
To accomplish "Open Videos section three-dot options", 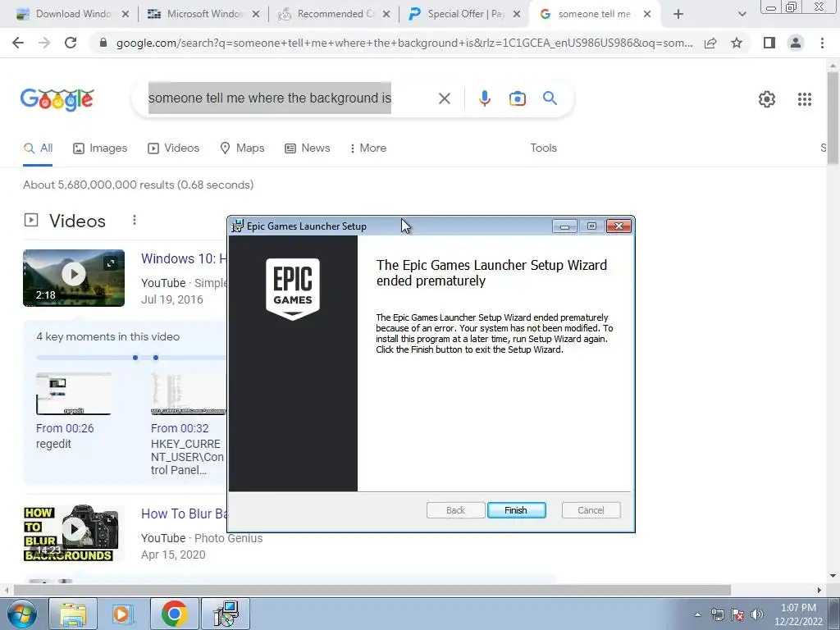I will coord(135,220).
